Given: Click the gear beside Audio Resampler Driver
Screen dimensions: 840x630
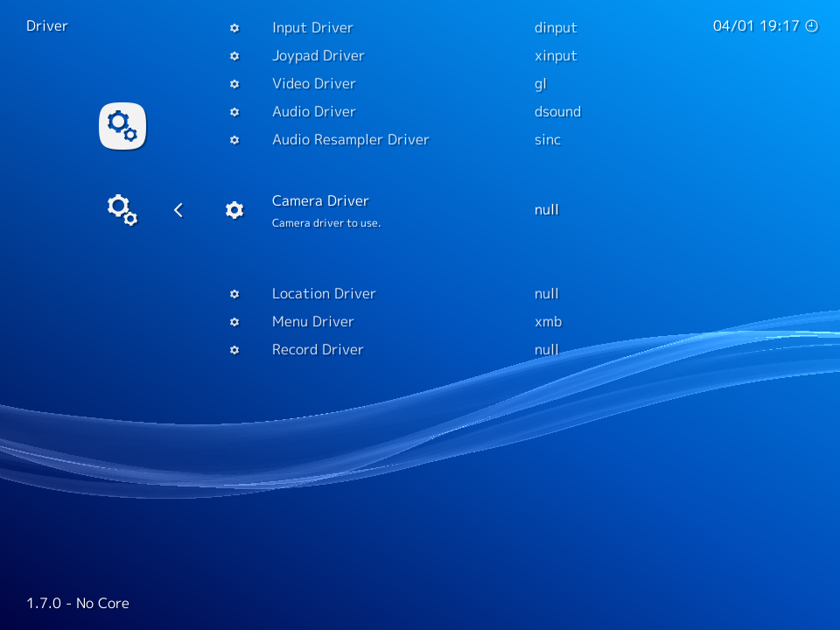Looking at the screenshot, I should (x=234, y=139).
